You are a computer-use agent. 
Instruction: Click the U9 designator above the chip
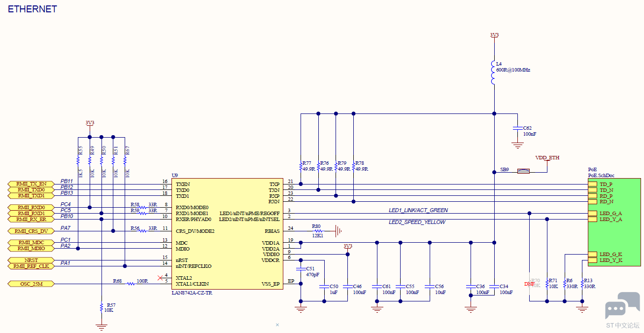(174, 176)
